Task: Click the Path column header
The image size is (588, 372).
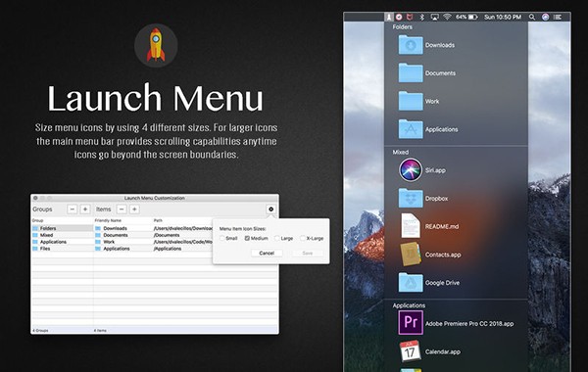Action: (x=158, y=220)
